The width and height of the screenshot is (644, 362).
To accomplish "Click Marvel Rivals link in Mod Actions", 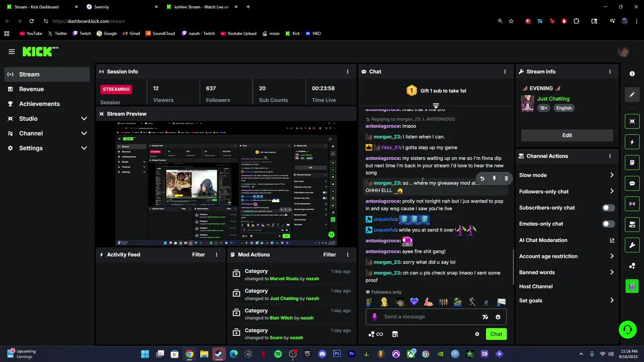I will [x=284, y=279].
